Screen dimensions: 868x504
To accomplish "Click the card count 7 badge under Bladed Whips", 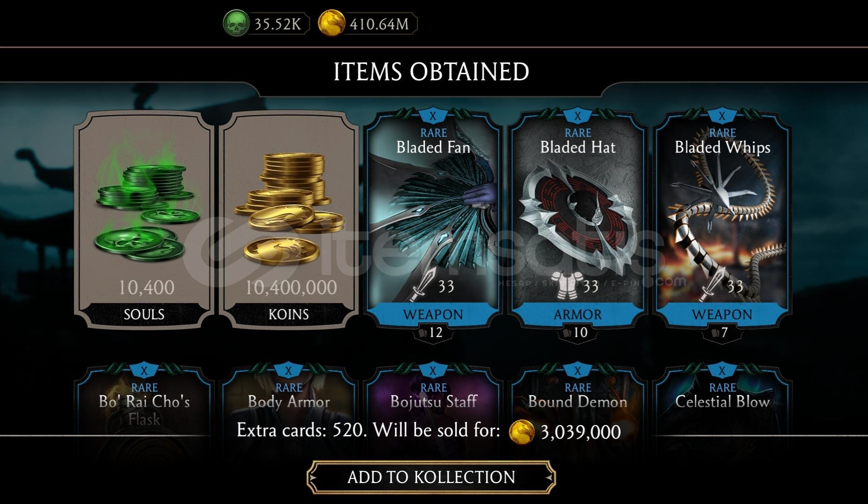I will click(x=722, y=333).
